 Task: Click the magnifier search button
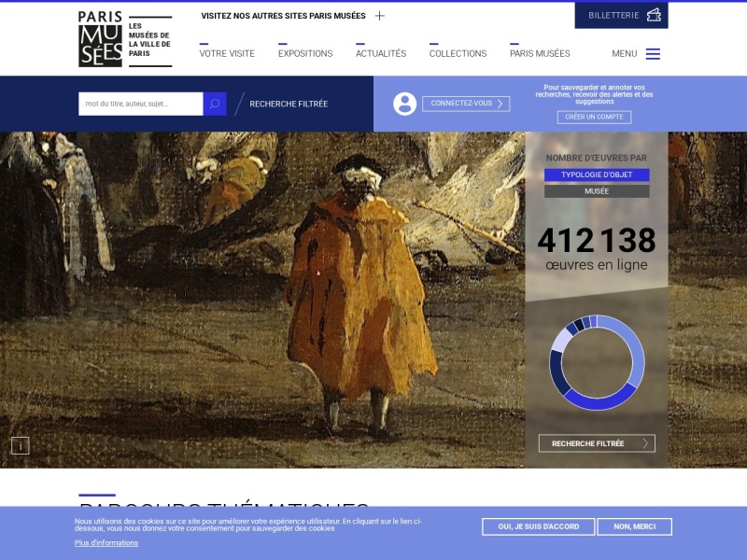click(x=215, y=104)
